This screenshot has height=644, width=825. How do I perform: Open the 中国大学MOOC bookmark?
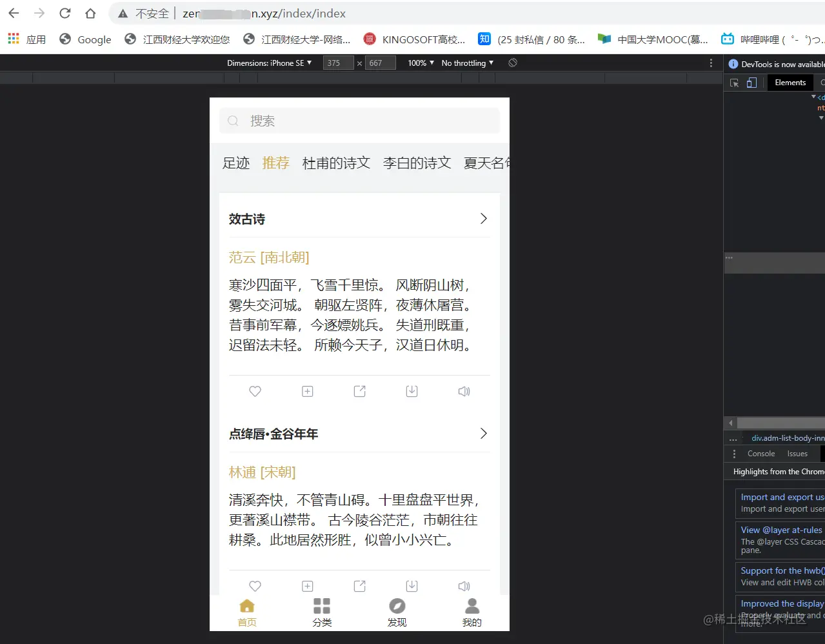[x=653, y=39]
